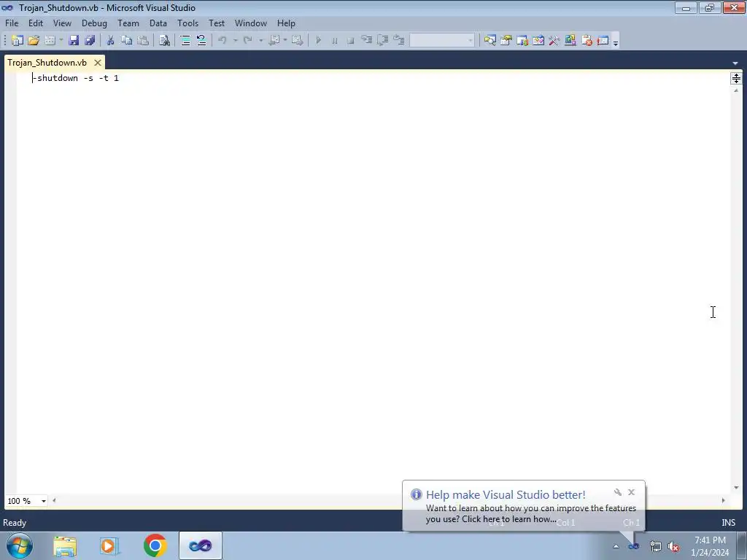The height and width of the screenshot is (560, 747).
Task: Open the Edit menu
Action: [36, 23]
